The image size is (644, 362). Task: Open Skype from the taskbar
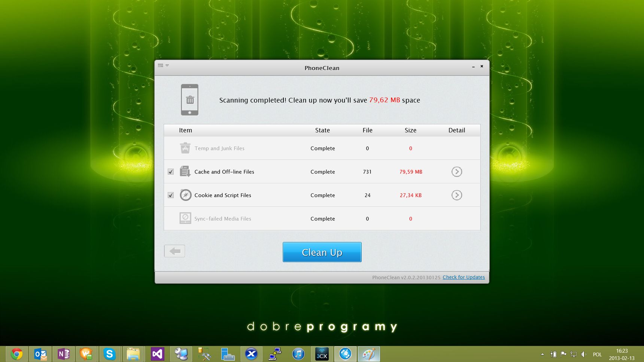click(110, 354)
